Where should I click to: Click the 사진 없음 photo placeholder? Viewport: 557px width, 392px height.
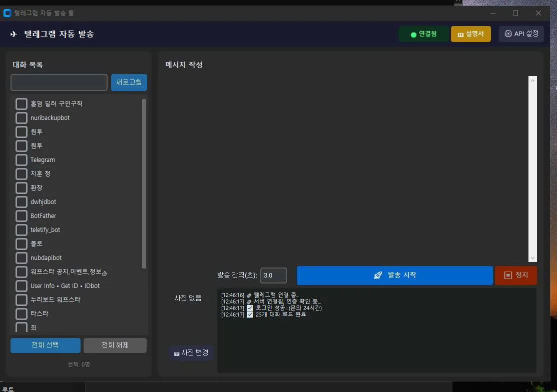tap(188, 298)
